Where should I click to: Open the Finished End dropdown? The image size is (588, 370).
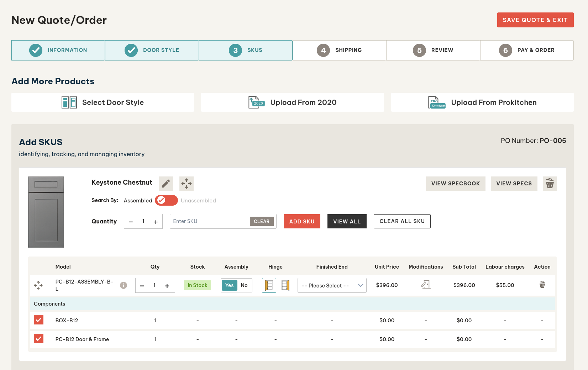point(332,285)
